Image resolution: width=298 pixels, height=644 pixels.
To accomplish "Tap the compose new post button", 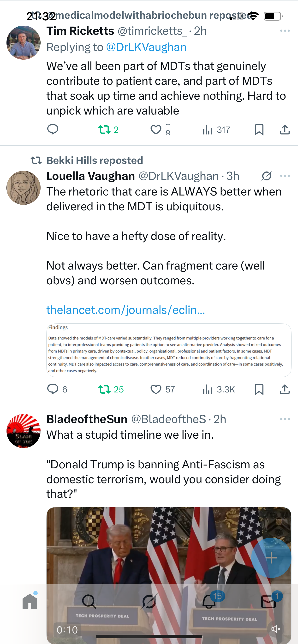I will [x=271, y=558].
